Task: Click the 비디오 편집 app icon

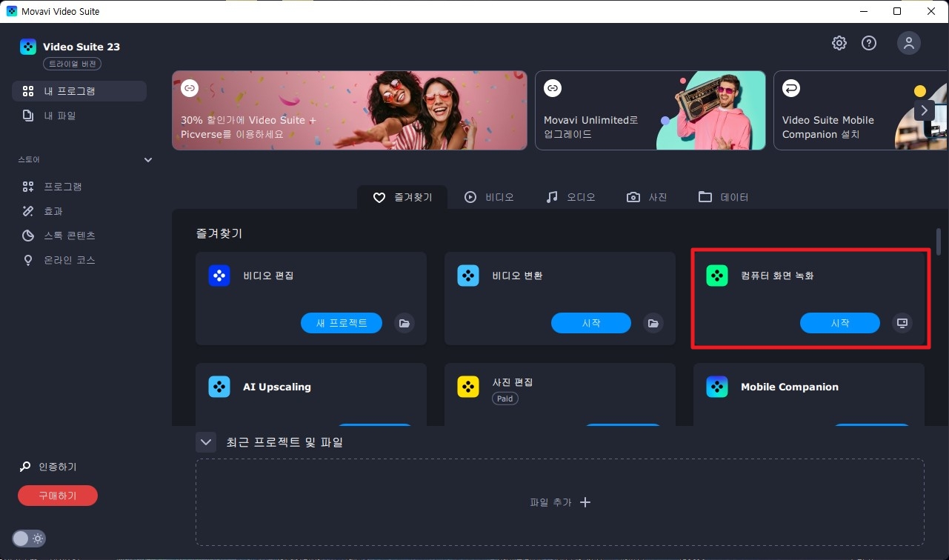Action: point(219,276)
